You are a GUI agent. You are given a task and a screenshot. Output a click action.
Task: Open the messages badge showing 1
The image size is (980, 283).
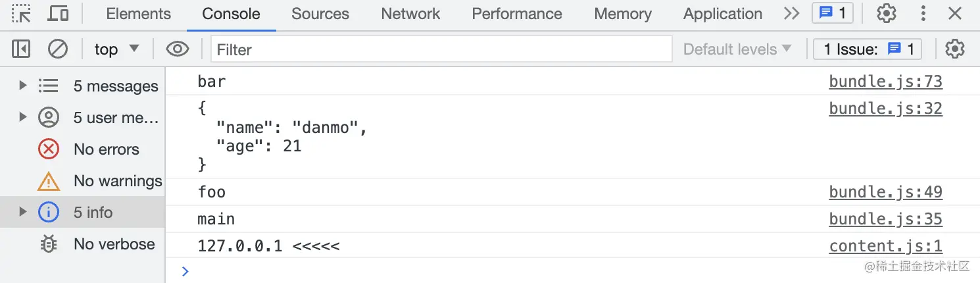tap(833, 13)
